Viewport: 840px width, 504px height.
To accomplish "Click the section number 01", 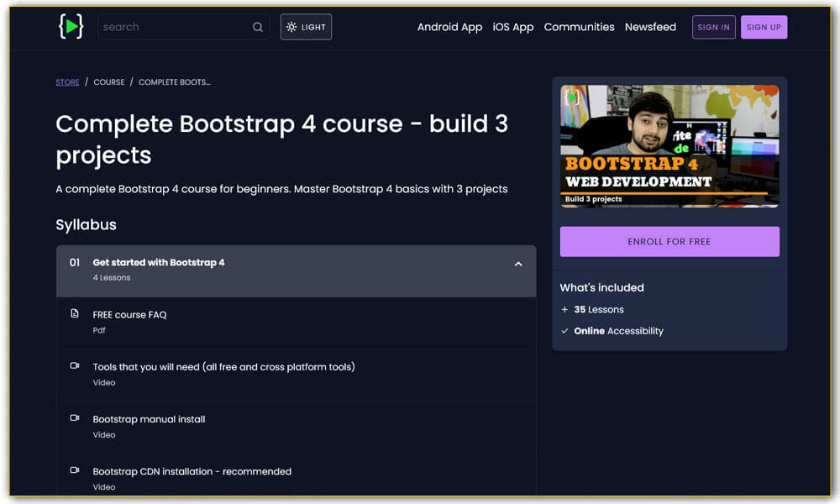I will pyautogui.click(x=75, y=262).
